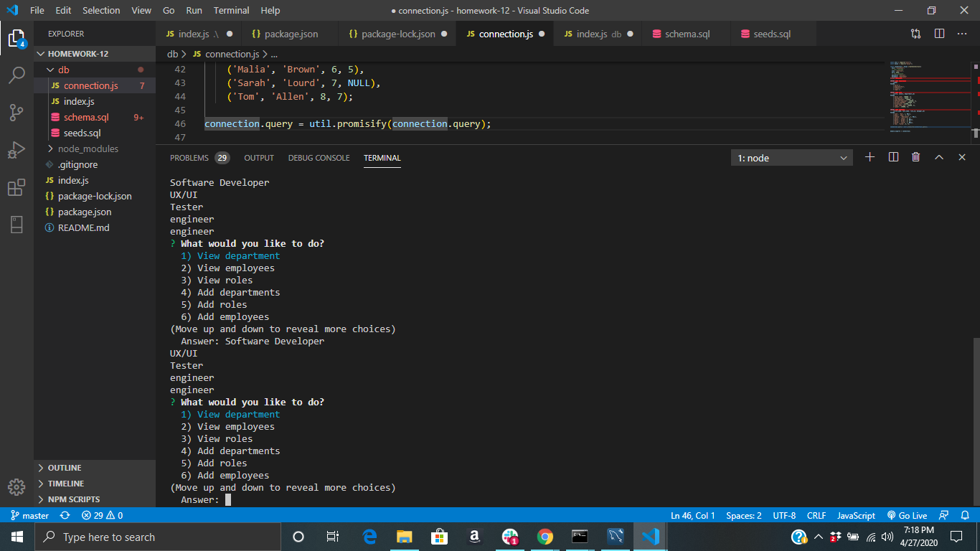Image resolution: width=980 pixels, height=551 pixels.
Task: Expand the NPM SCRIPTS section
Action: coord(72,499)
